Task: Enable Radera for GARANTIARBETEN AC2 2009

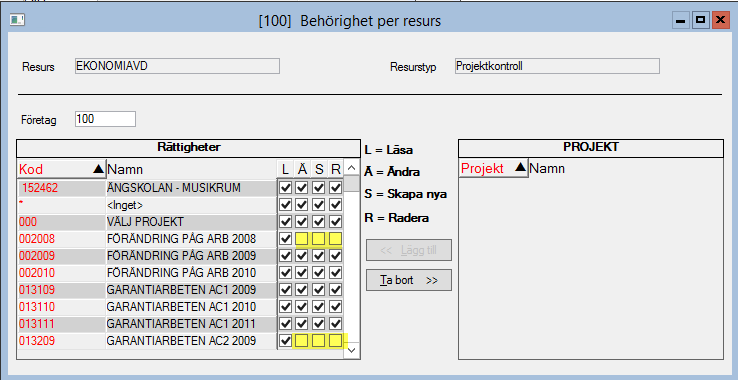Action: tap(335, 340)
